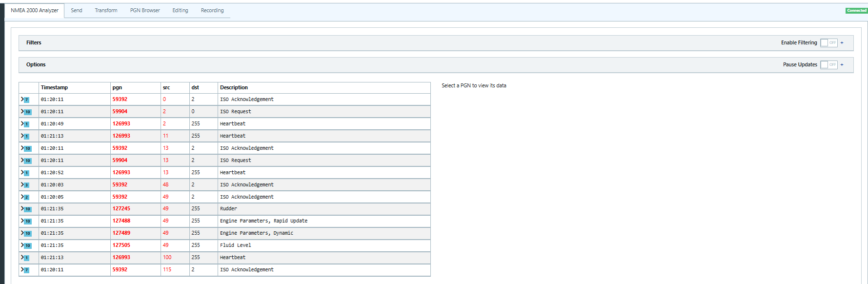Select PGN 127505 in the table
Screen dimensions: 868x284
pyautogui.click(x=121, y=245)
